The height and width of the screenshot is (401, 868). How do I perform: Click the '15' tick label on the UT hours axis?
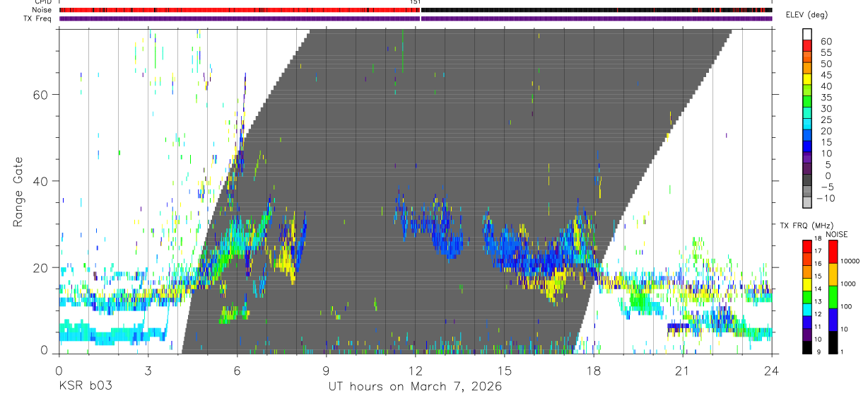pyautogui.click(x=504, y=370)
